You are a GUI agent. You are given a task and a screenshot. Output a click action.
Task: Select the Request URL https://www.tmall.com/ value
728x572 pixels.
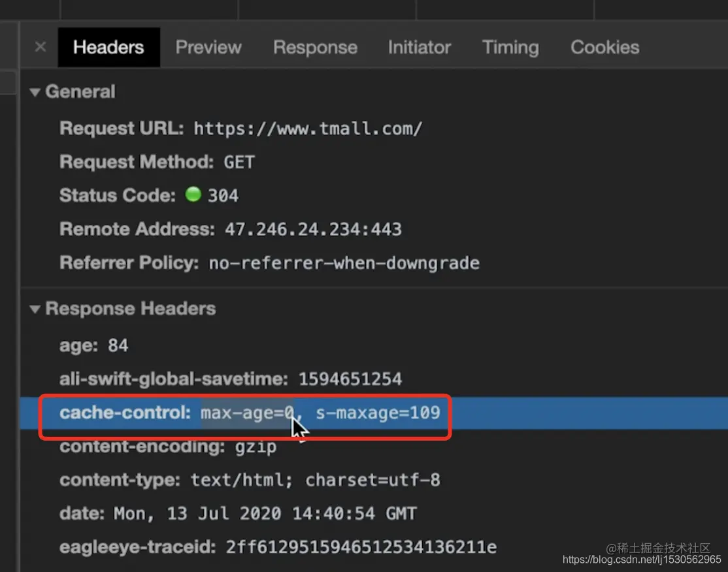pyautogui.click(x=308, y=129)
